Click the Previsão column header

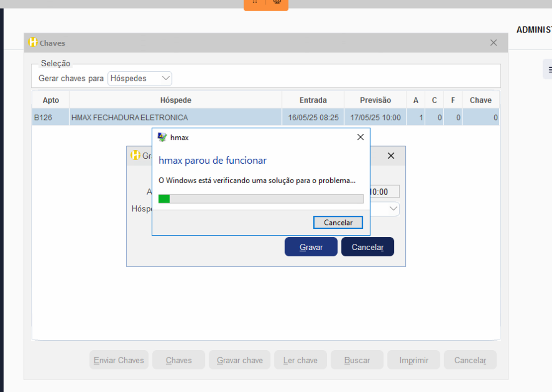[375, 100]
